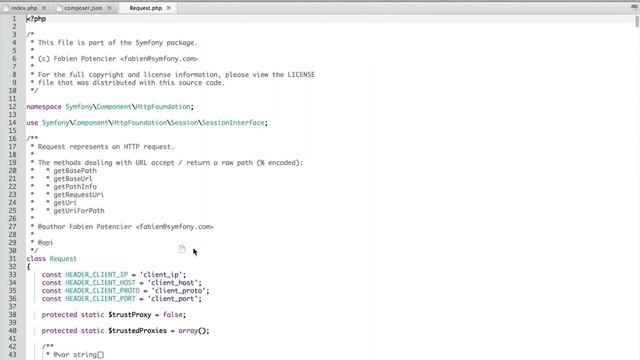
Task: Click 'getBasePath' in the doc comment
Action: (75, 171)
